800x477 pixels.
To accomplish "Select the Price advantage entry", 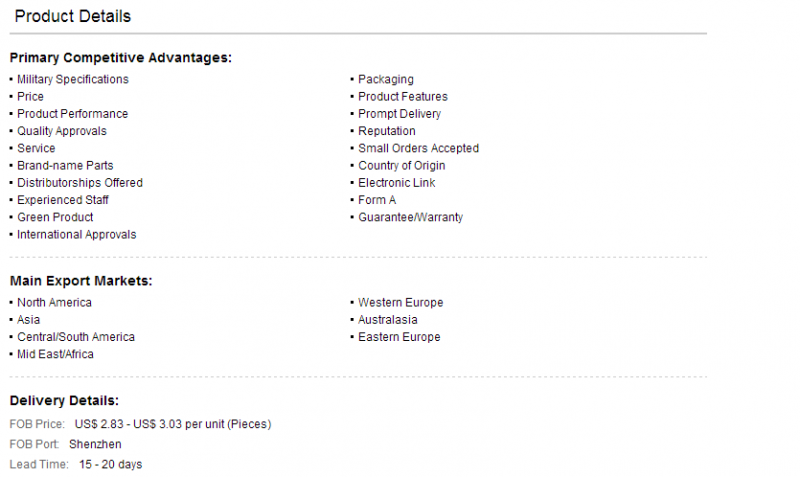I will [30, 96].
